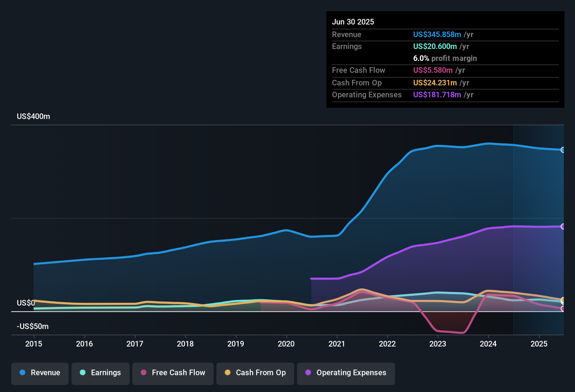The width and height of the screenshot is (575, 392).
Task: Click the 2025 x-axis label
Action: pyautogui.click(x=539, y=344)
